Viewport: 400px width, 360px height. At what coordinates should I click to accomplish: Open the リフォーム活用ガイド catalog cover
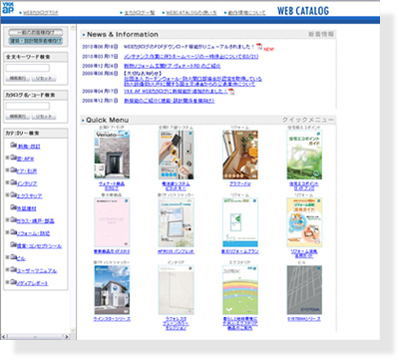coord(304,222)
